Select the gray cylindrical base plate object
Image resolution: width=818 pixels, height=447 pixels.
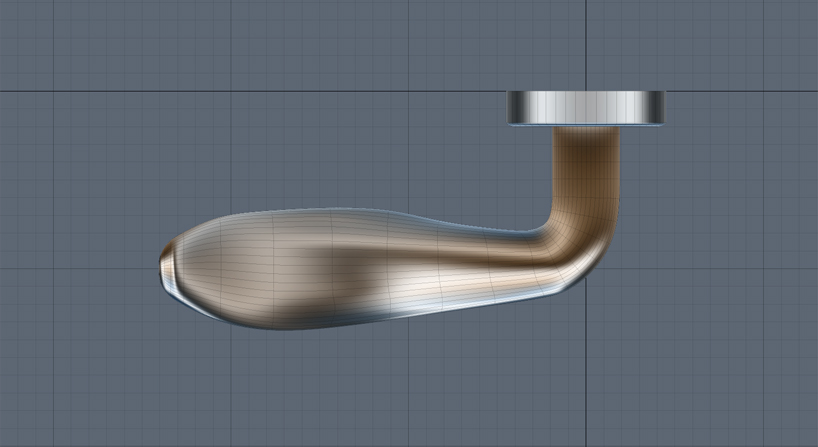[585, 108]
